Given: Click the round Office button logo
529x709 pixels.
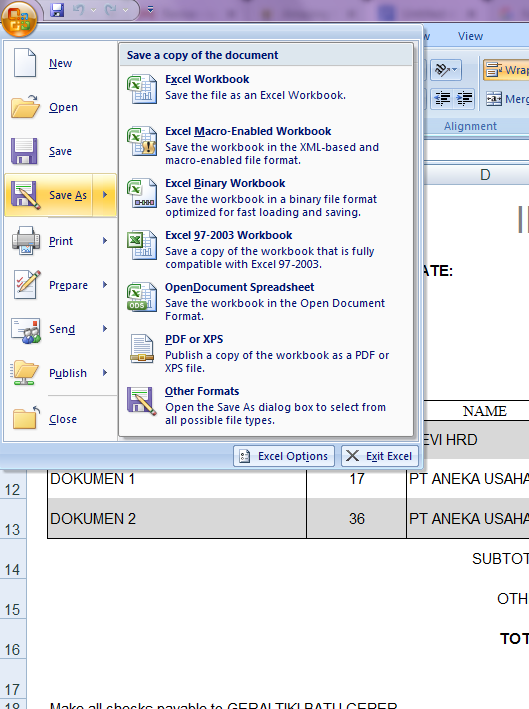Looking at the screenshot, I should [19, 18].
